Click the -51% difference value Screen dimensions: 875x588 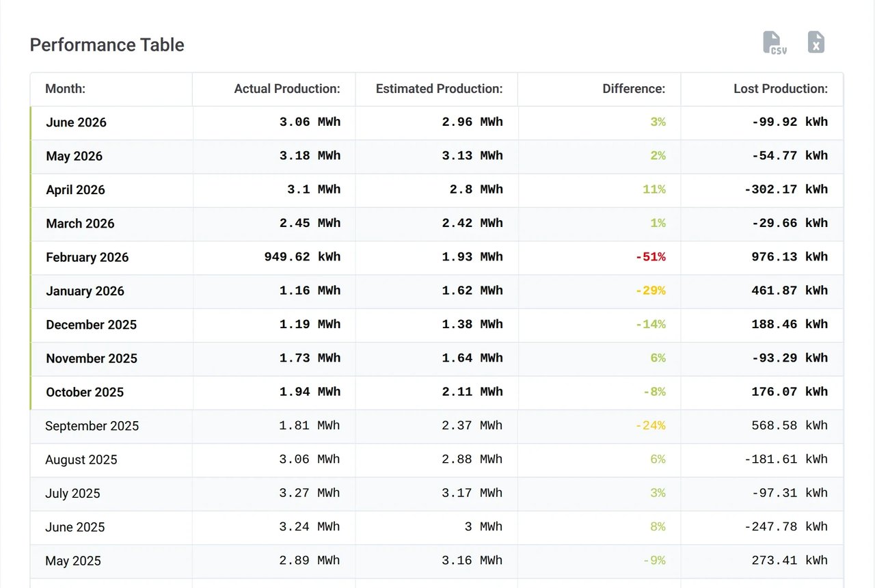651,257
